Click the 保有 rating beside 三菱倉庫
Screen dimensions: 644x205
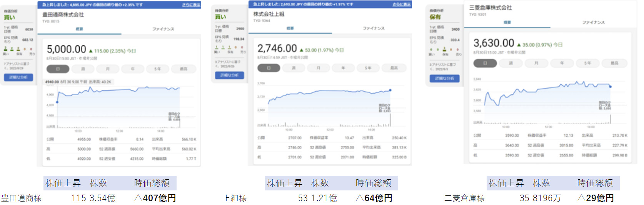(435, 17)
